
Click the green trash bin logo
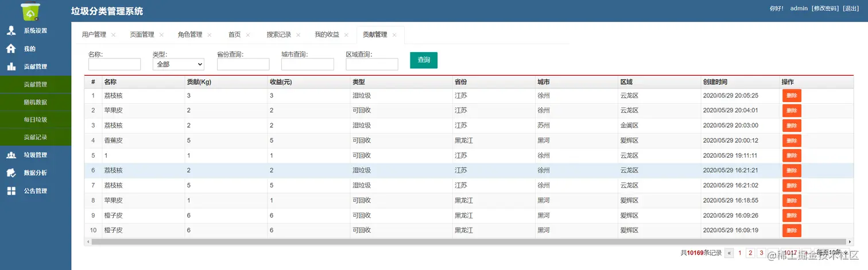click(30, 11)
